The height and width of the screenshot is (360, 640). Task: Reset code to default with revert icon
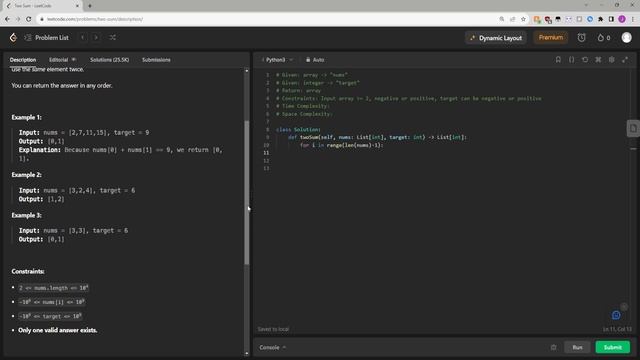pyautogui.click(x=585, y=60)
